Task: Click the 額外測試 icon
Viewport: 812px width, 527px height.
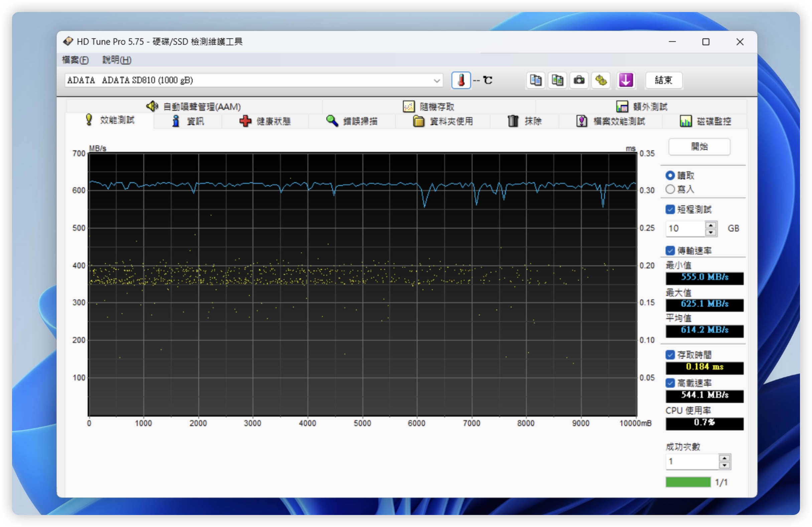Action: 622,107
